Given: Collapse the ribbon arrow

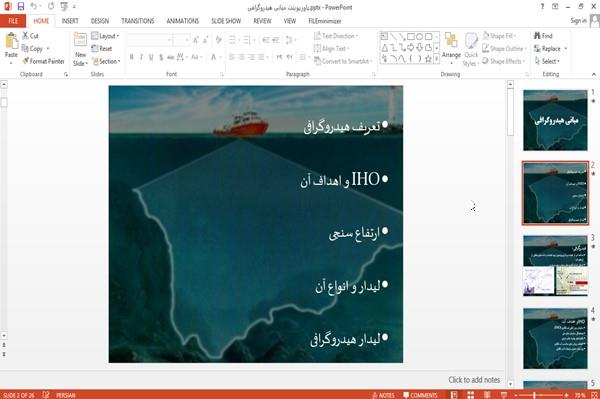Looking at the screenshot, I should pyautogui.click(x=593, y=74).
